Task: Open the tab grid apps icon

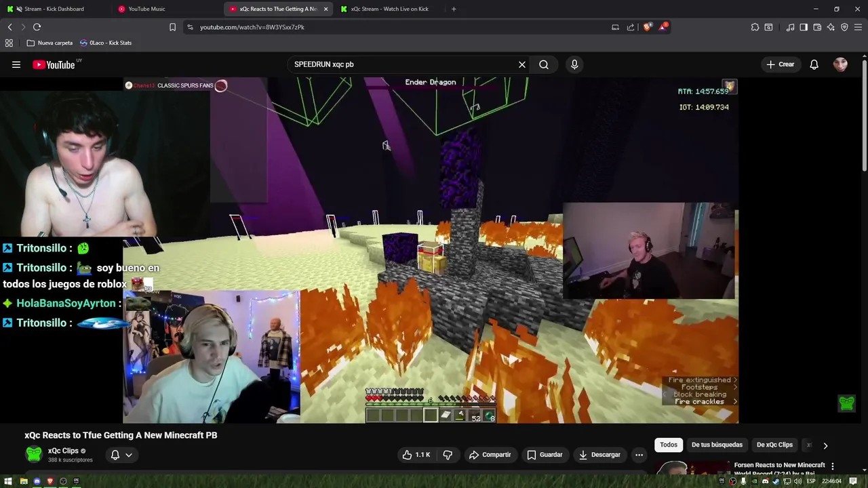Action: tap(9, 43)
